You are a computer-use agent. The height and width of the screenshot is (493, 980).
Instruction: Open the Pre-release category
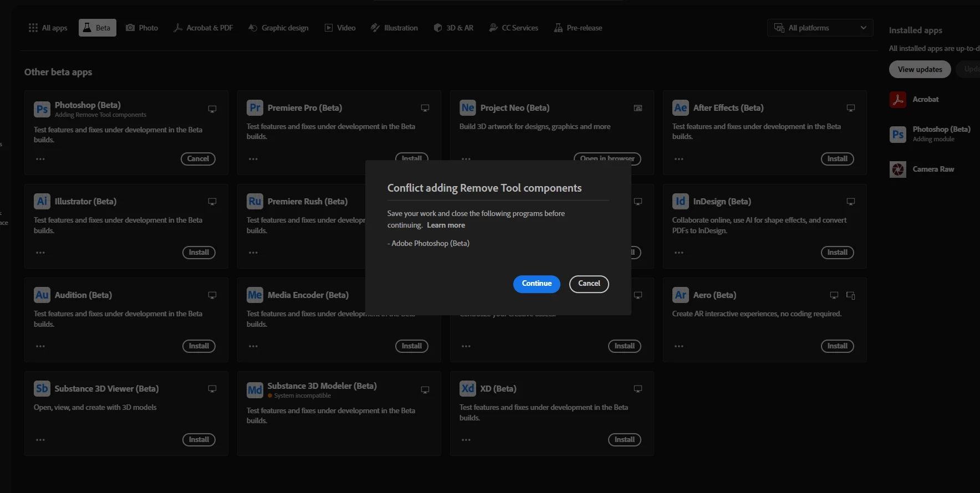[x=578, y=28]
